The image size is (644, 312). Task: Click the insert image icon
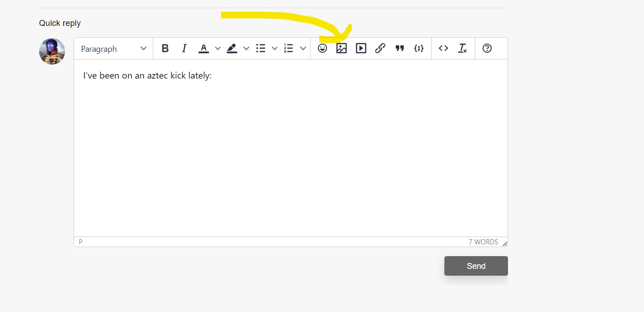342,48
